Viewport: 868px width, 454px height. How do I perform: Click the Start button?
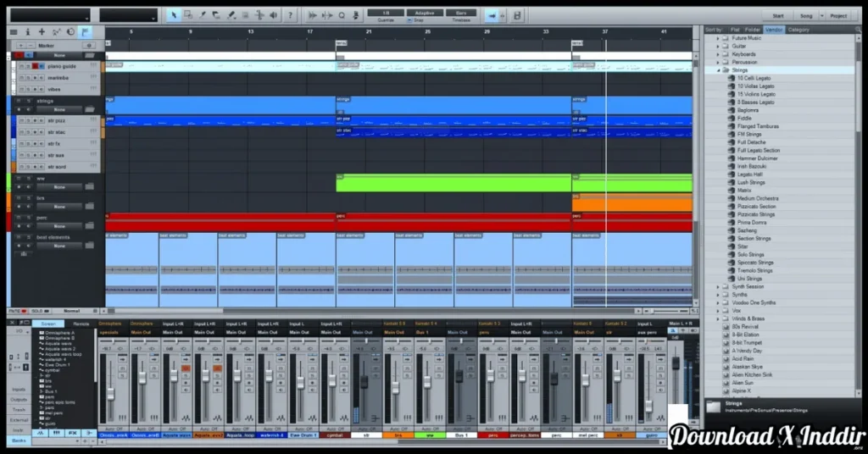[x=778, y=16]
